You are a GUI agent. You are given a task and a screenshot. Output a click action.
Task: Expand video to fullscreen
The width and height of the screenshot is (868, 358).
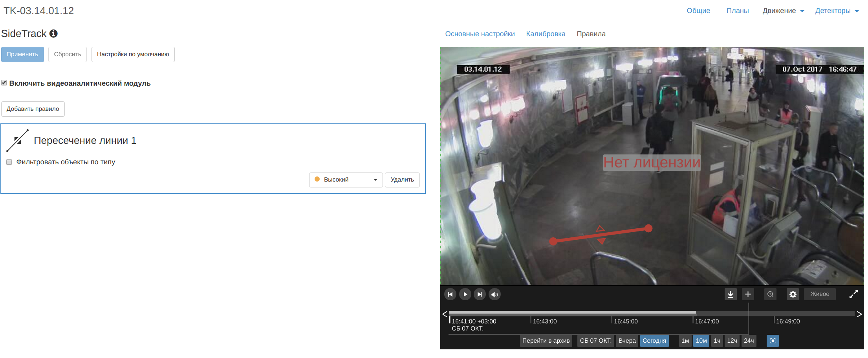(x=853, y=294)
